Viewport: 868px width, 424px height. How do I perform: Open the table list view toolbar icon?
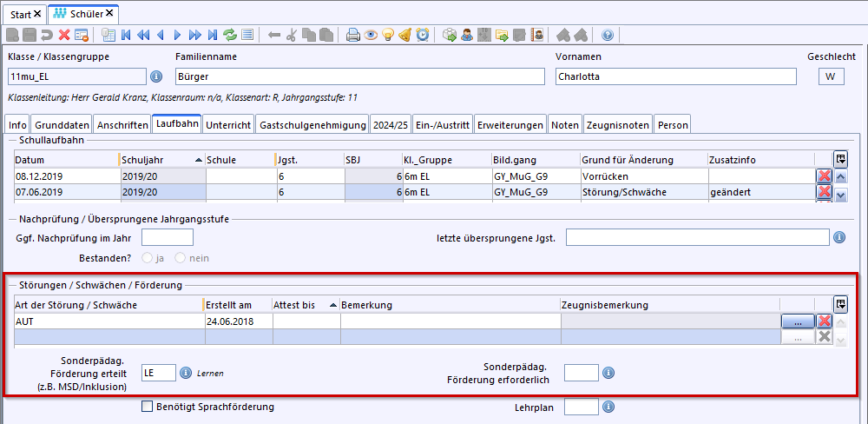pyautogui.click(x=108, y=35)
